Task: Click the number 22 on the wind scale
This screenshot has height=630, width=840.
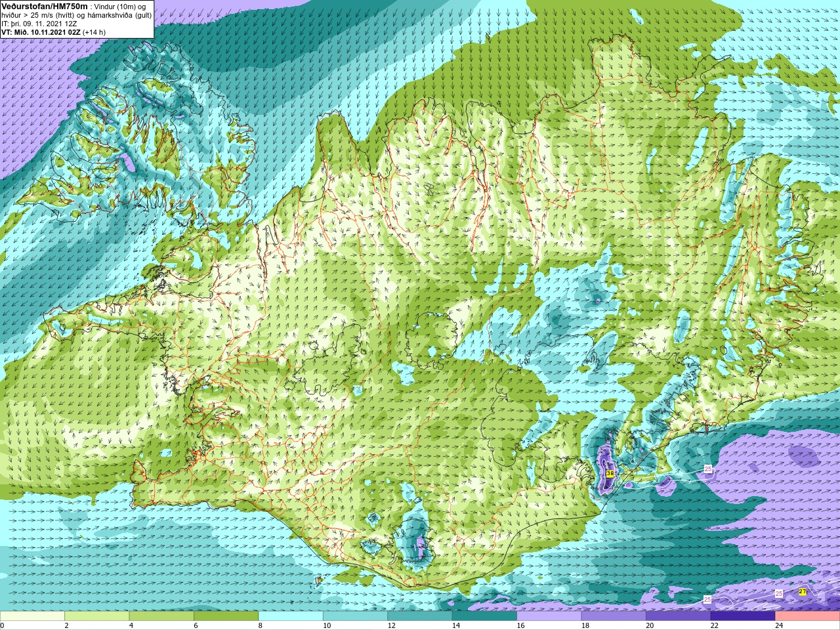Action: pyautogui.click(x=715, y=625)
